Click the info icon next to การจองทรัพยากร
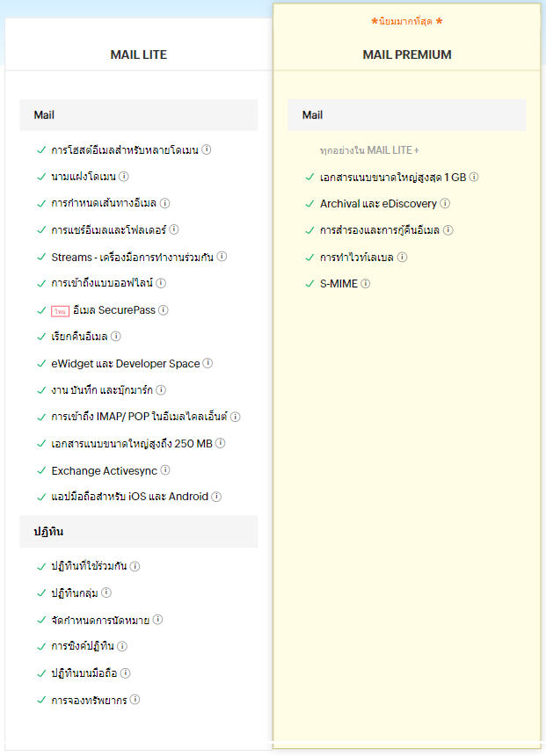 coord(135,700)
